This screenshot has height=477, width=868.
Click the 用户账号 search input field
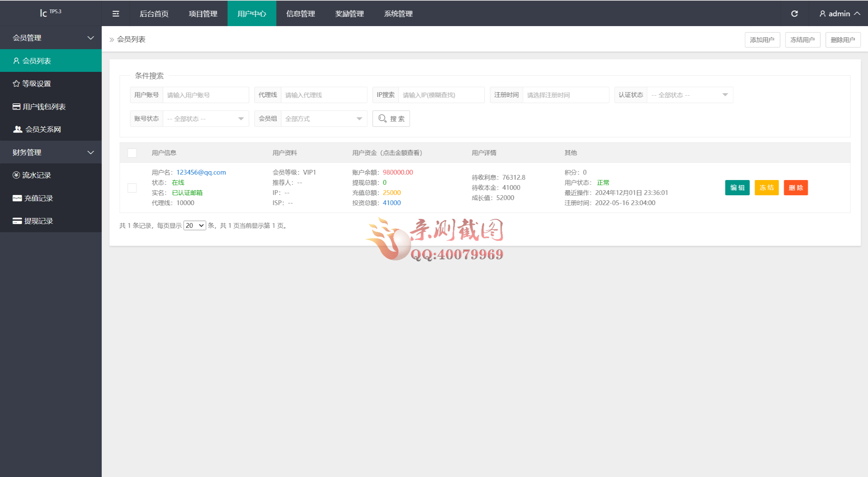coord(205,95)
